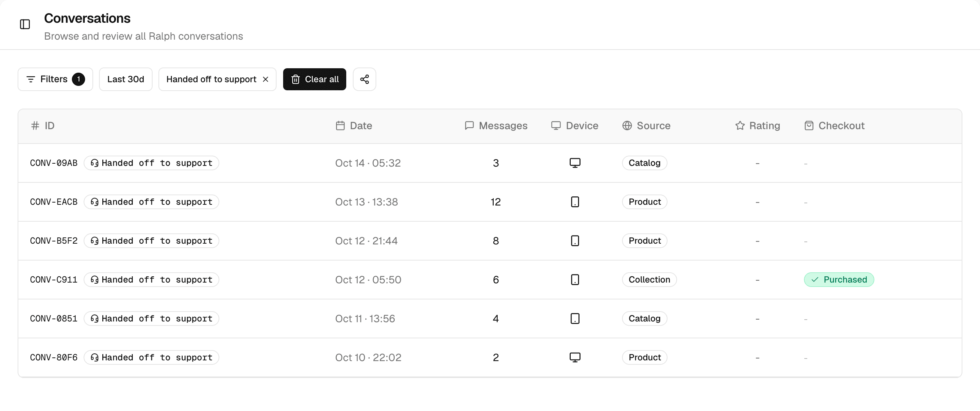Click the headset icon in CONV-B5F2 badge
The image size is (980, 411).
point(94,241)
